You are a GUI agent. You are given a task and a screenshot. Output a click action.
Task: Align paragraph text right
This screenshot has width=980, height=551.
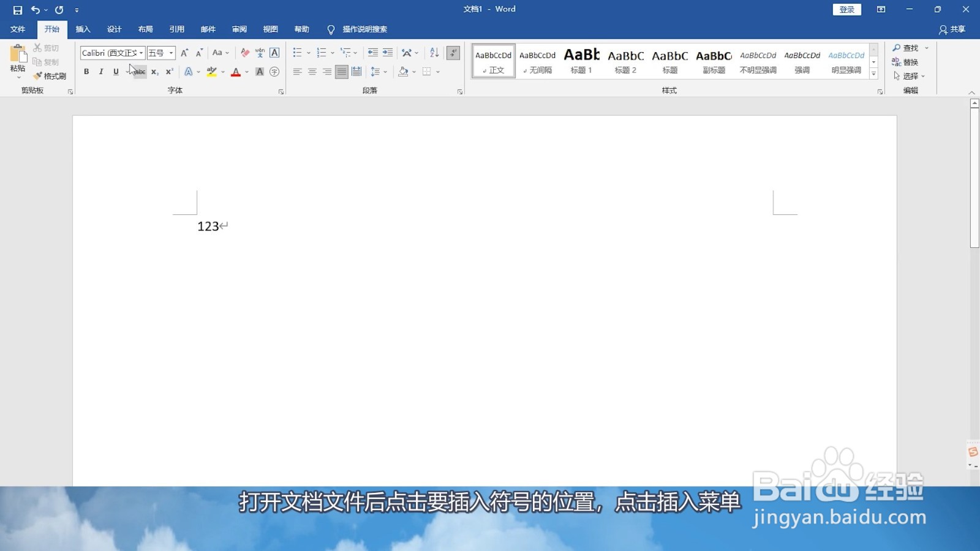pyautogui.click(x=326, y=72)
